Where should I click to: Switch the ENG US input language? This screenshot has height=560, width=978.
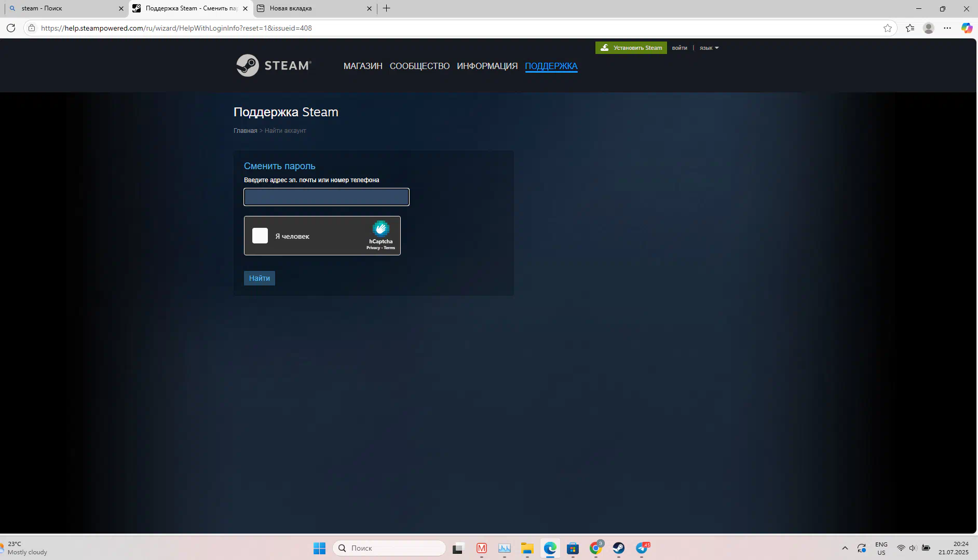tap(881, 548)
